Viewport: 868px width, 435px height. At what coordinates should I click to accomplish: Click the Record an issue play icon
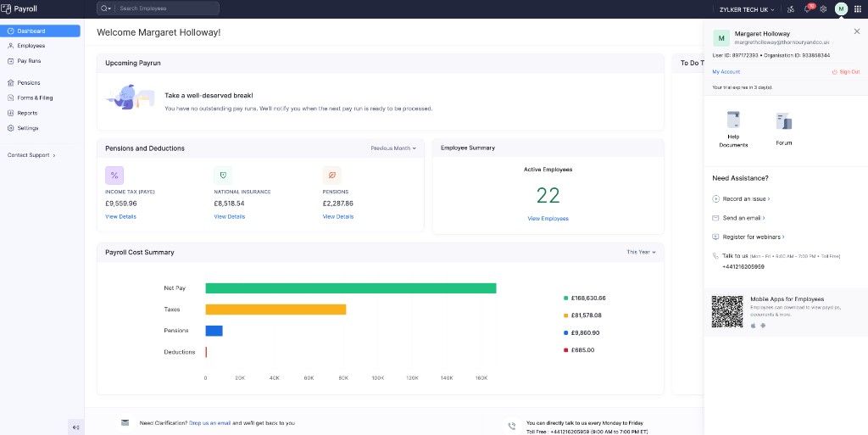point(715,198)
